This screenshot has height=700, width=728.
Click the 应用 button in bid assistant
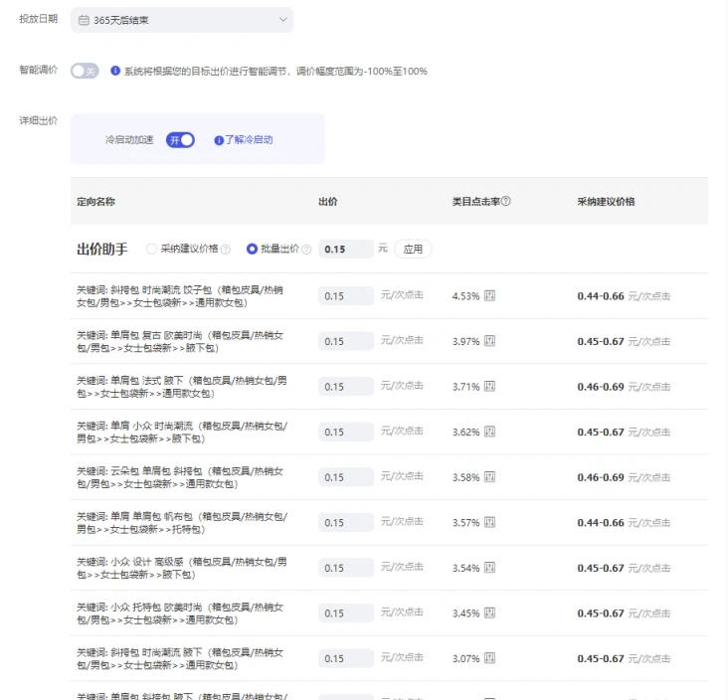[x=413, y=250]
